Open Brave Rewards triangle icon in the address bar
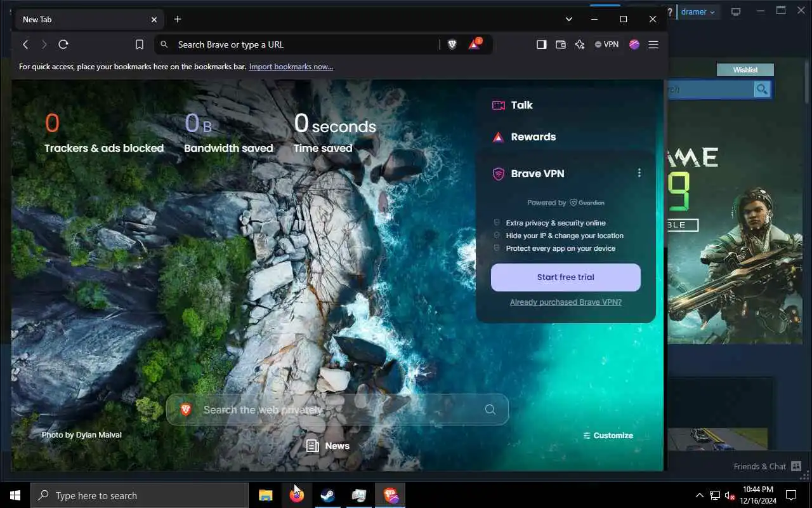The image size is (812, 508). (475, 44)
